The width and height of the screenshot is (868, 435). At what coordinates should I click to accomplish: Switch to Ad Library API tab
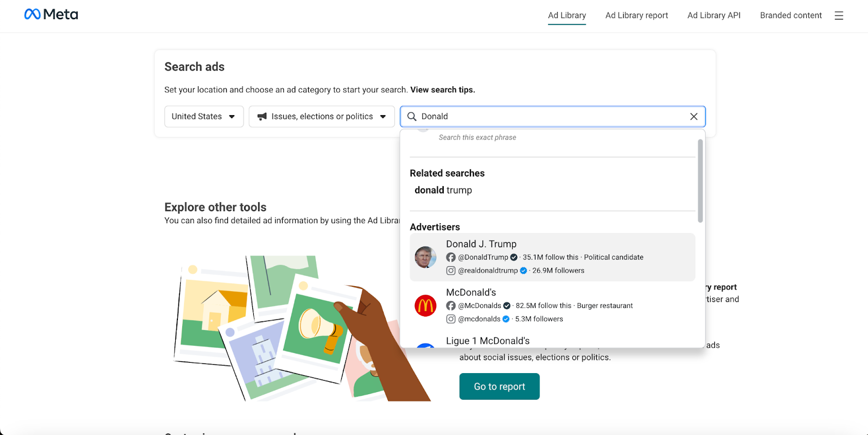(714, 15)
